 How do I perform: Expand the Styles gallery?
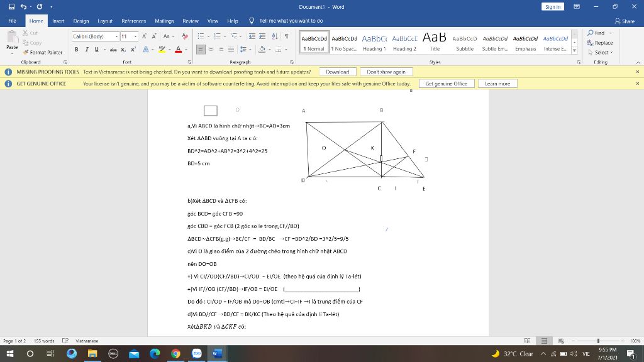coord(574,51)
